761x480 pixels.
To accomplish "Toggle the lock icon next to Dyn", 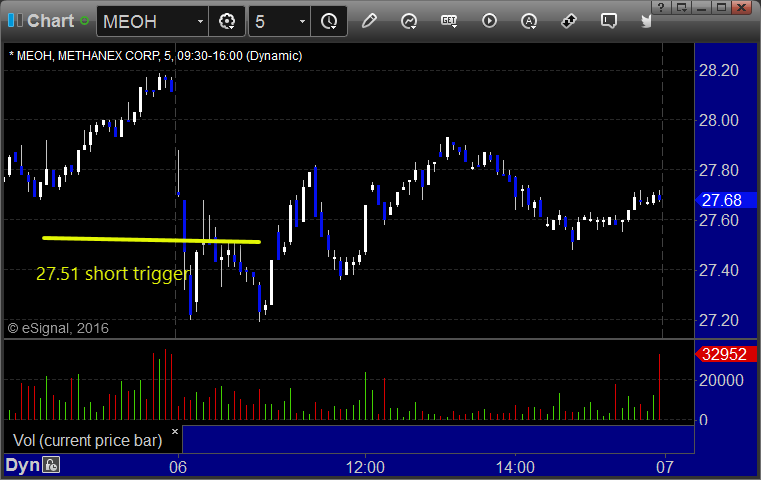I will (x=51, y=465).
